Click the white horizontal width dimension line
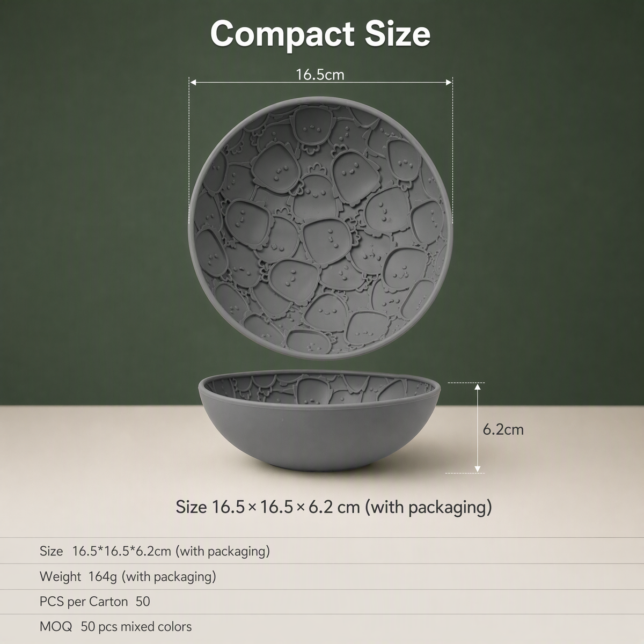The height and width of the screenshot is (644, 644). click(321, 83)
